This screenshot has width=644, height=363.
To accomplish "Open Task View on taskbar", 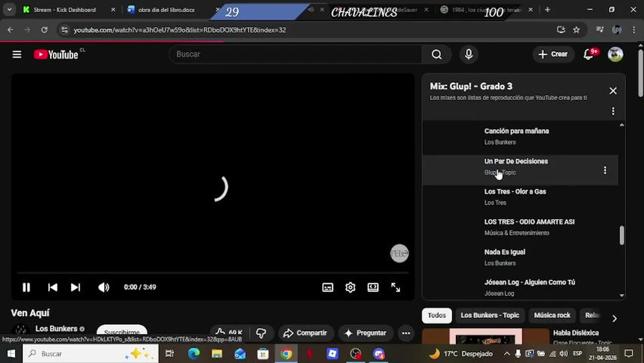I will (170, 354).
